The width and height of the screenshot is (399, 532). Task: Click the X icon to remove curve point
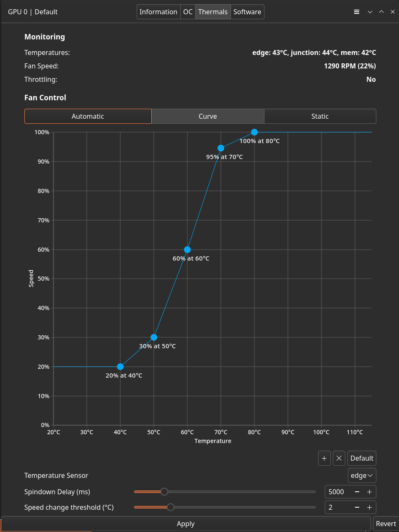pos(339,459)
